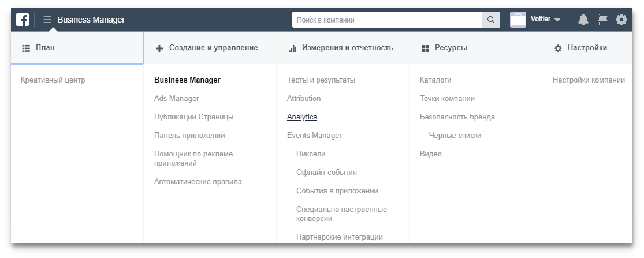Open the top-bar settings gear icon
Image resolution: width=644 pixels, height=258 pixels.
(621, 19)
